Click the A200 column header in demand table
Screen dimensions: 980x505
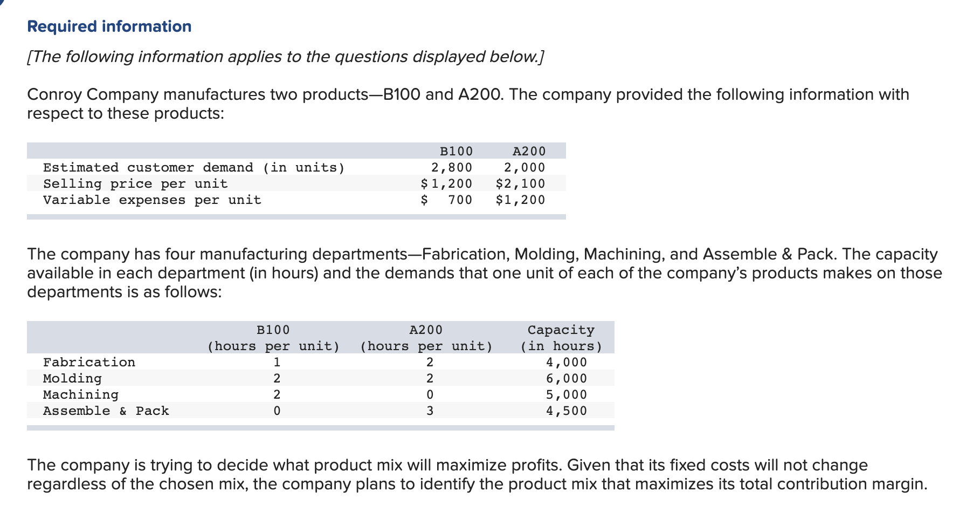(529, 151)
